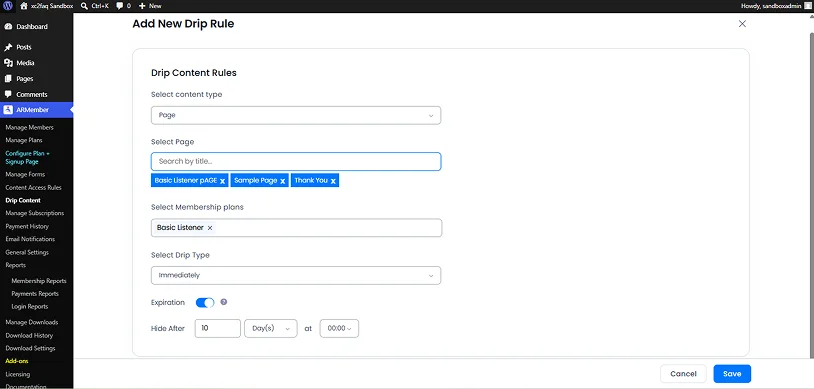Screen dimensions: 814x389
Task: Open Manage Members in the sidebar
Action: pos(30,127)
